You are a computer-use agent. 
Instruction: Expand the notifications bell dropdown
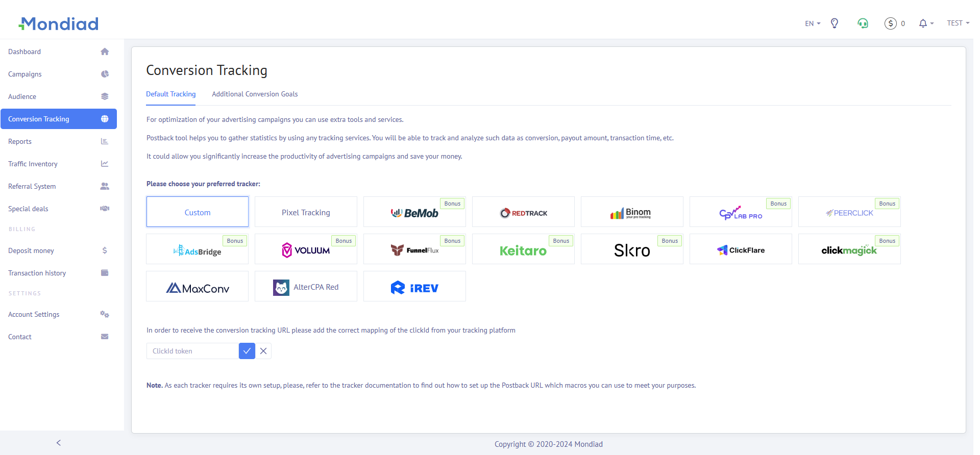click(x=925, y=23)
